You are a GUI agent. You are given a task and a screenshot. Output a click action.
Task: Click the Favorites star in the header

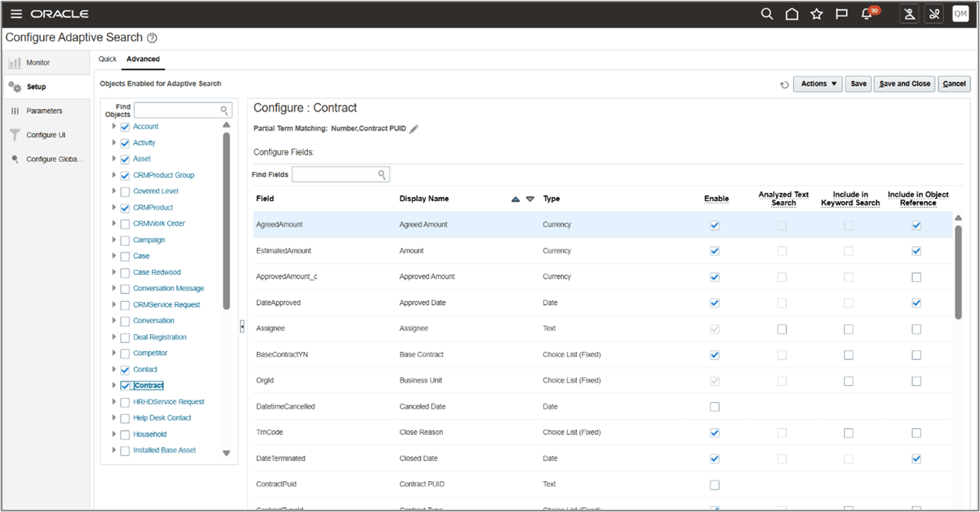[816, 13]
